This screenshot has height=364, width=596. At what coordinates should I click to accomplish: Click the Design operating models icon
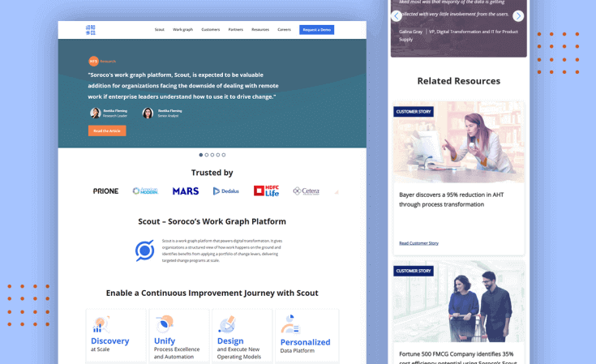click(227, 324)
